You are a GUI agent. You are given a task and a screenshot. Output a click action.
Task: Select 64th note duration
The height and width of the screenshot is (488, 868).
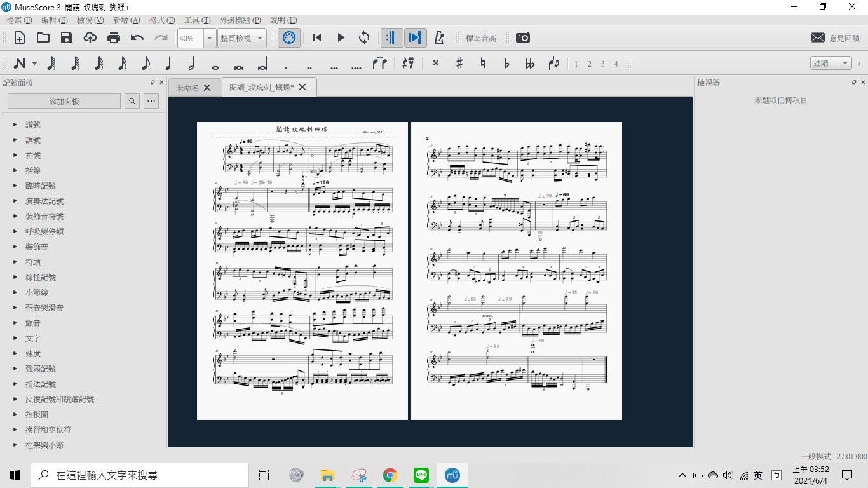point(75,64)
